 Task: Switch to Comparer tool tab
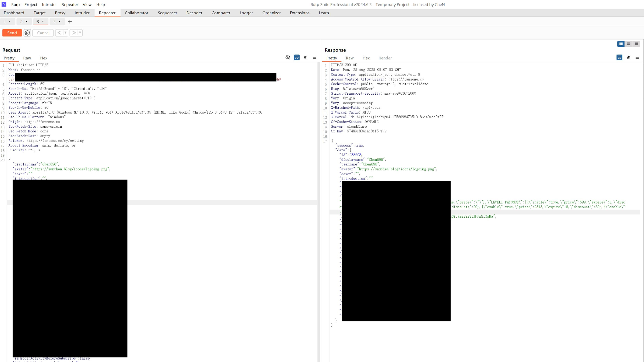pyautogui.click(x=221, y=13)
